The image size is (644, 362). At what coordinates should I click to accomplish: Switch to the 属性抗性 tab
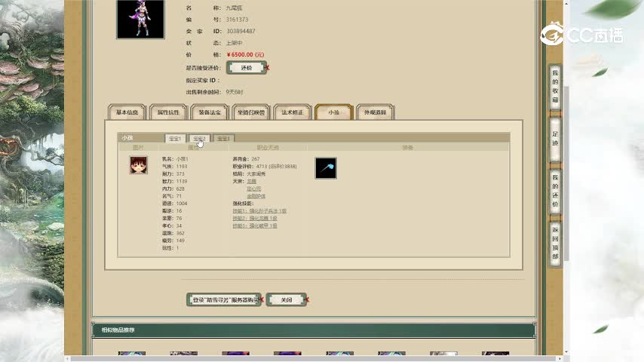tap(168, 112)
